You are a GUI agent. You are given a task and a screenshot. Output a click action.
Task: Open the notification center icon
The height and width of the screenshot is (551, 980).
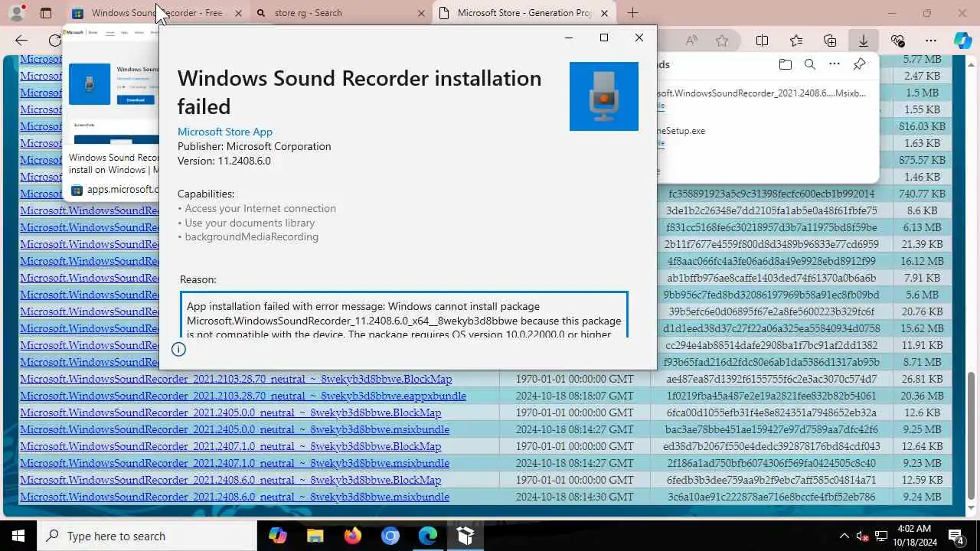tap(957, 536)
